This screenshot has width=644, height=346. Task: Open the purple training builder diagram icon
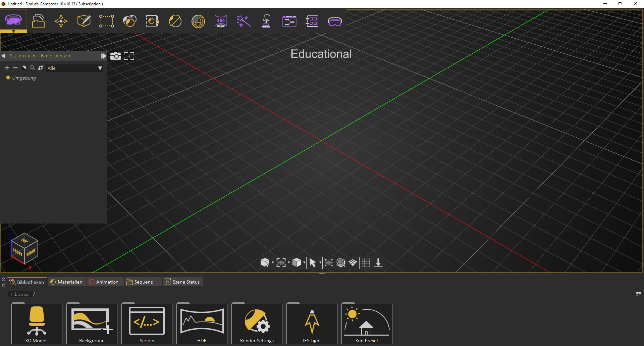point(289,21)
